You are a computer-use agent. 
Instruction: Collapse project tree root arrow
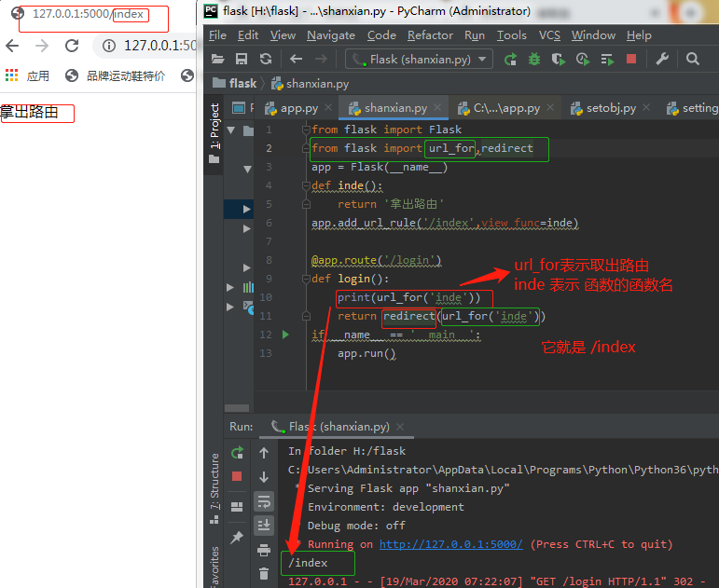(x=231, y=130)
